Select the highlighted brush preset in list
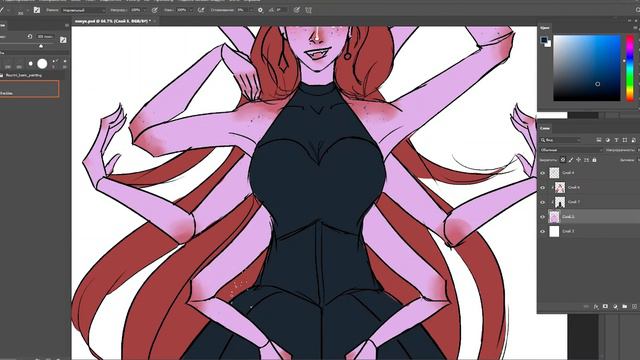This screenshot has height=360, width=640. tap(29, 89)
